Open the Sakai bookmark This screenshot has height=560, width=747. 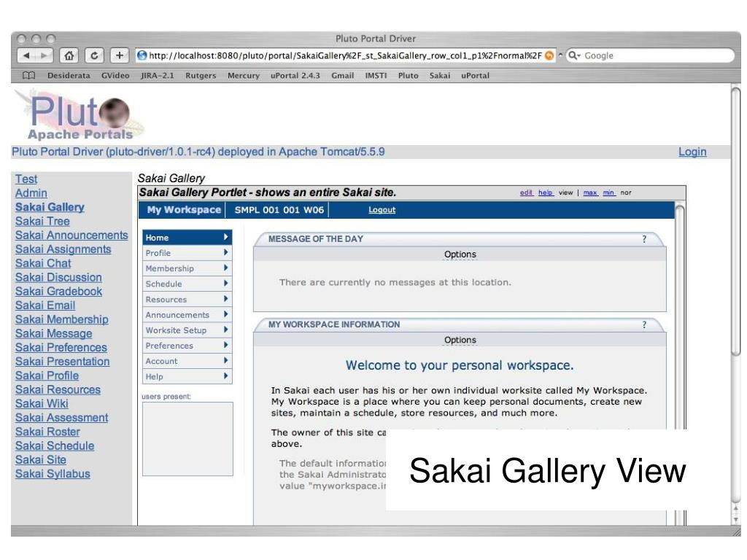click(x=440, y=75)
